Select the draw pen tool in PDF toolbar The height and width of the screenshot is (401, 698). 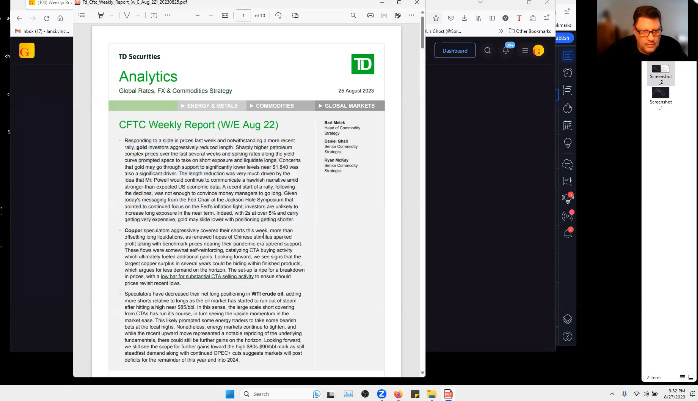[x=127, y=16]
